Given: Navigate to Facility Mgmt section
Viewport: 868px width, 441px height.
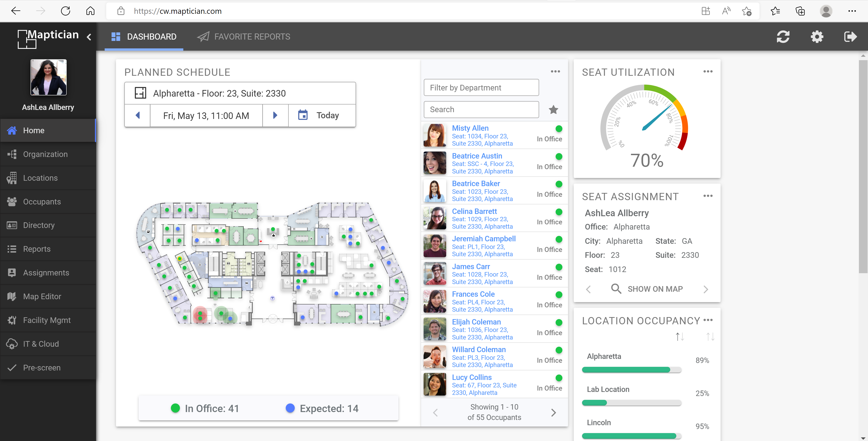Looking at the screenshot, I should (47, 320).
